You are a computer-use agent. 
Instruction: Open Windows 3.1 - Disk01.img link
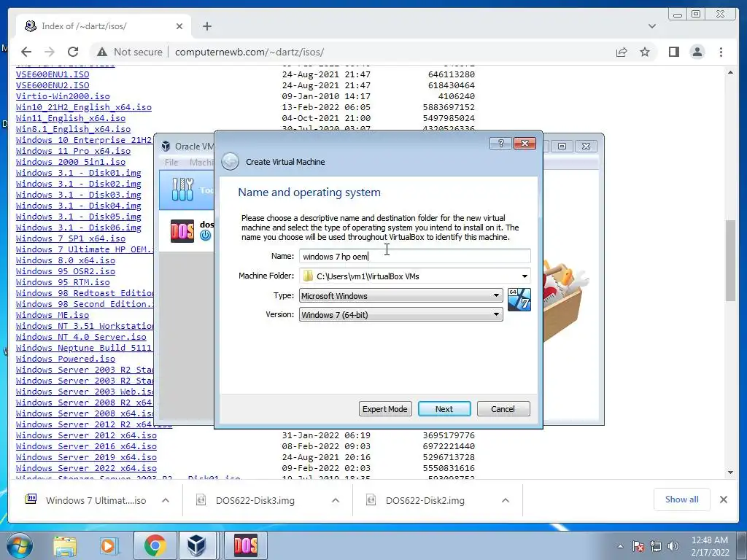79,173
